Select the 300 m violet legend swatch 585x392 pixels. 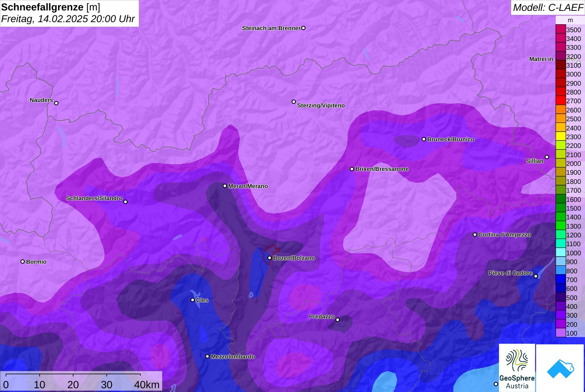560,315
